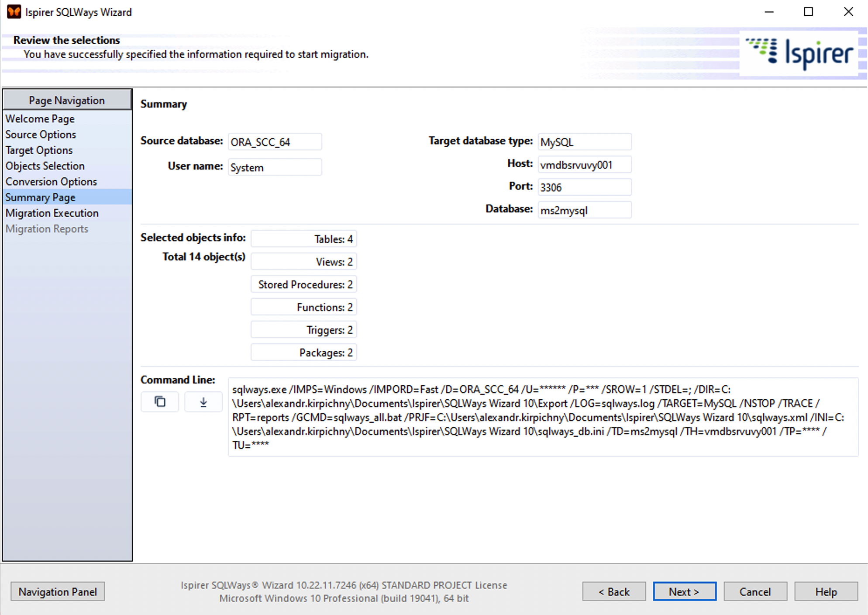Image resolution: width=868 pixels, height=615 pixels.
Task: Cancel the migration wizard
Action: click(755, 591)
